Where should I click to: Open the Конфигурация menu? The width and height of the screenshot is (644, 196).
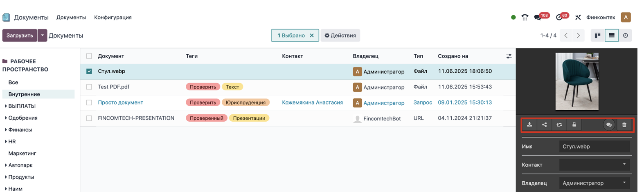113,18
